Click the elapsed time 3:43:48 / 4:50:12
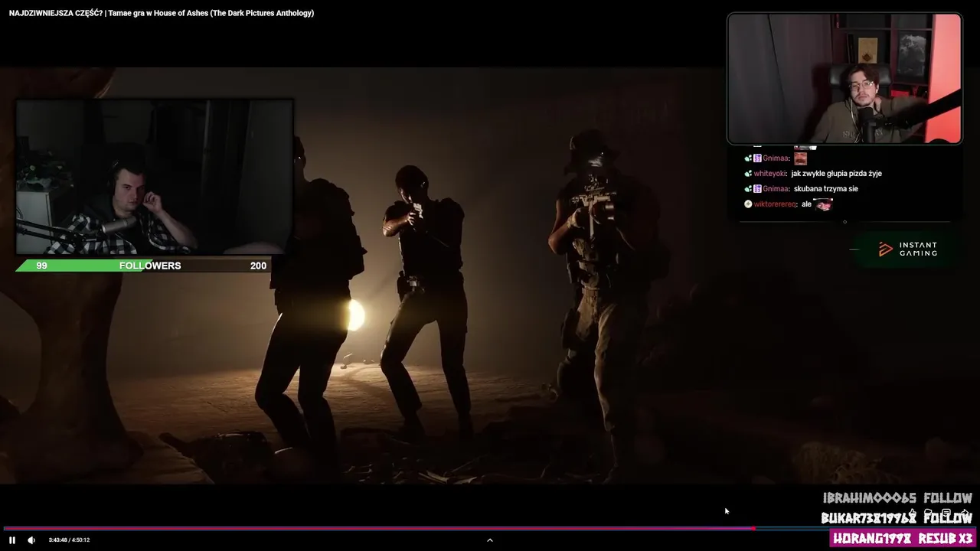This screenshot has height=551, width=980. tap(69, 540)
